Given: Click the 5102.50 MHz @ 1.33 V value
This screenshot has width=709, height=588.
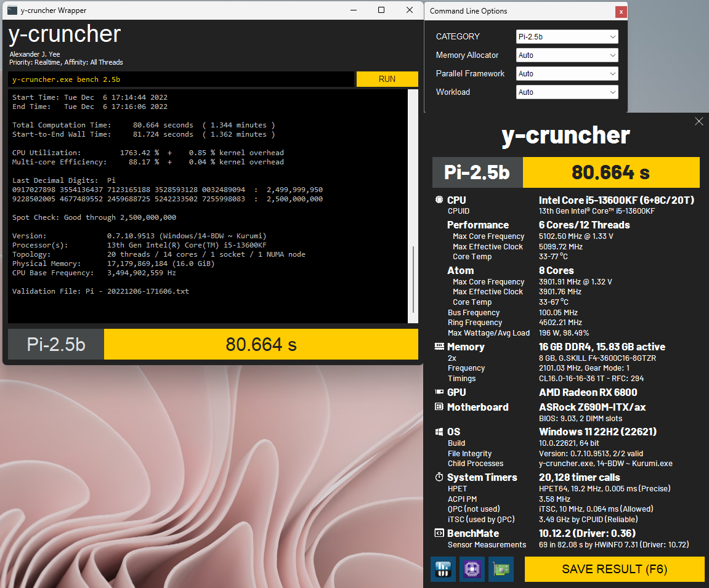Looking at the screenshot, I should 575,236.
